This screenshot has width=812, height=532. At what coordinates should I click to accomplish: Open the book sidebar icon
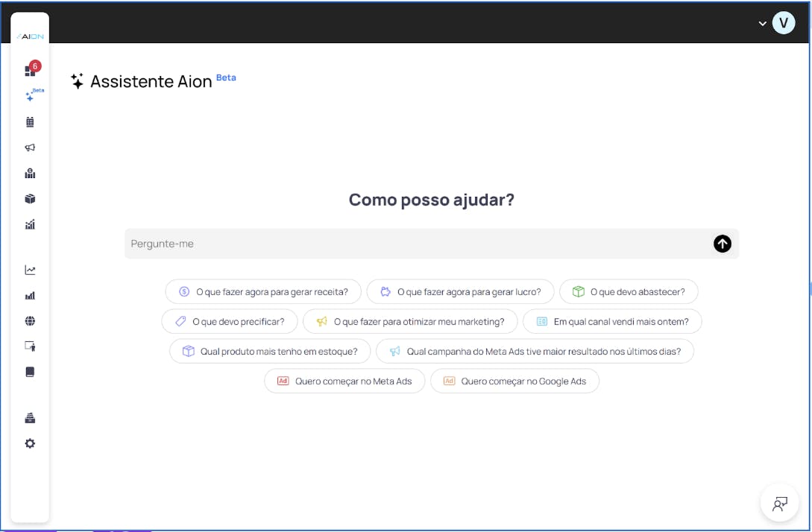(x=30, y=372)
